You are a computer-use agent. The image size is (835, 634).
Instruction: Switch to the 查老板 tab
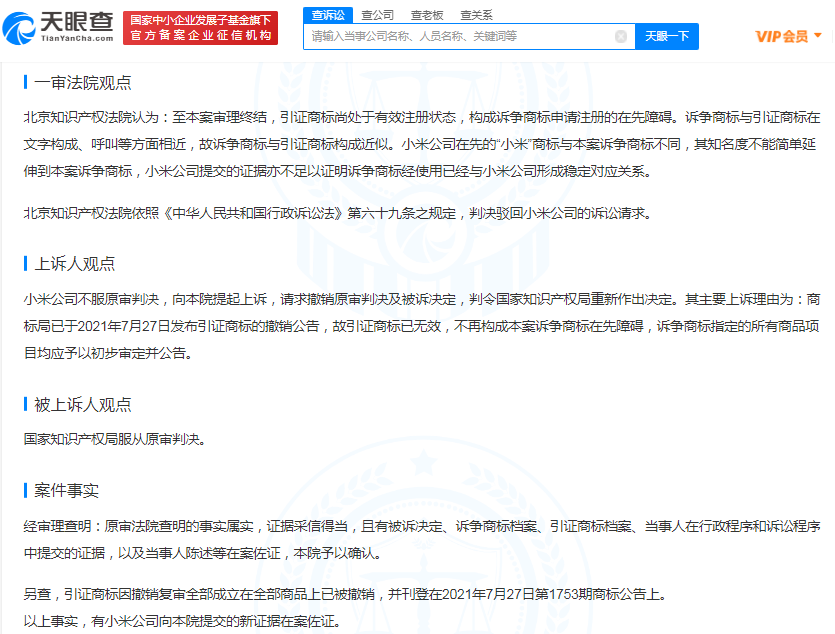coord(427,15)
